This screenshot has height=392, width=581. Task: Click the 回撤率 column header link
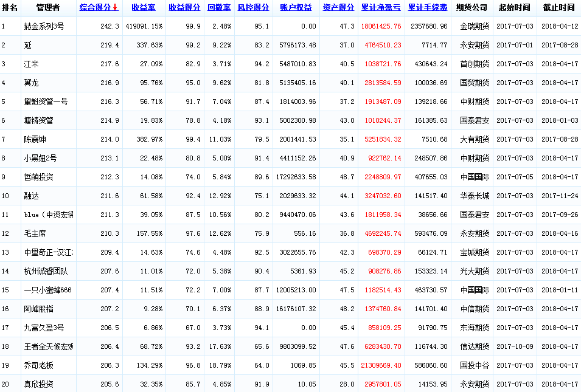(x=219, y=8)
